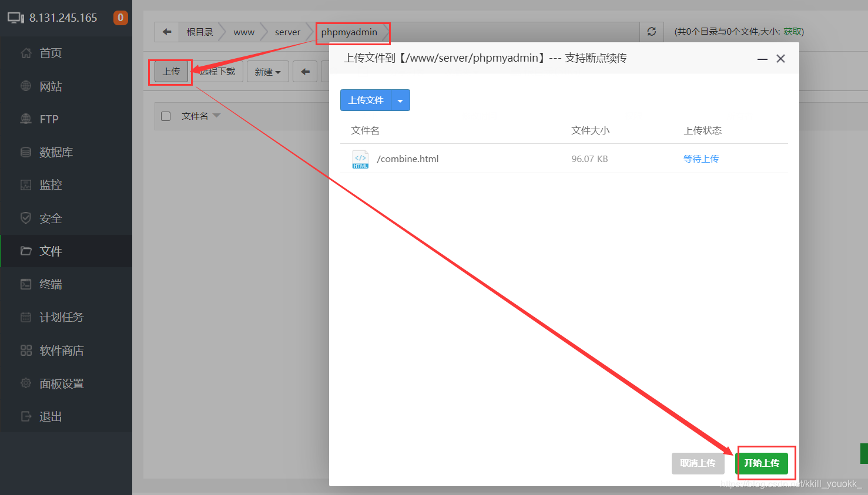Click the 上传 toolbar button
Screen dimensions: 868x495
click(171, 72)
